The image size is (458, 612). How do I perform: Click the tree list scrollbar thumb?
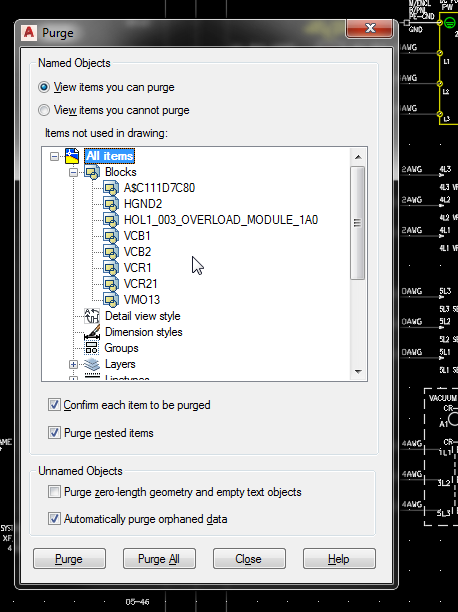(x=358, y=223)
